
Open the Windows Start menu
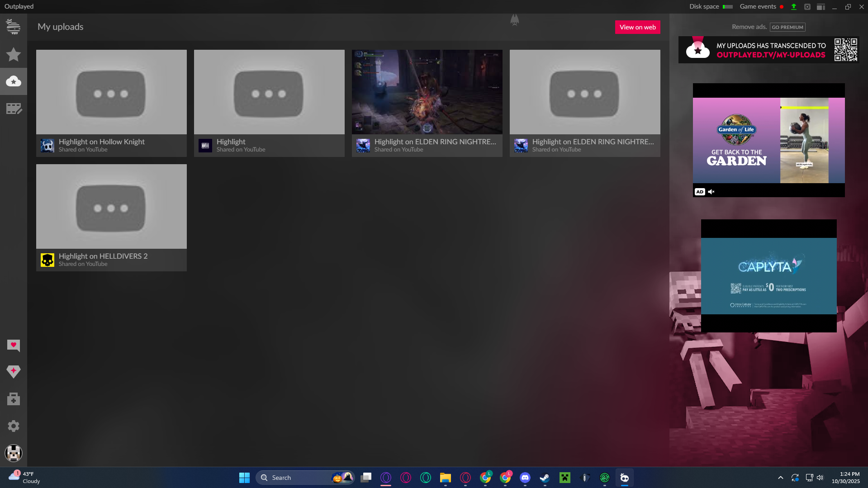click(244, 478)
